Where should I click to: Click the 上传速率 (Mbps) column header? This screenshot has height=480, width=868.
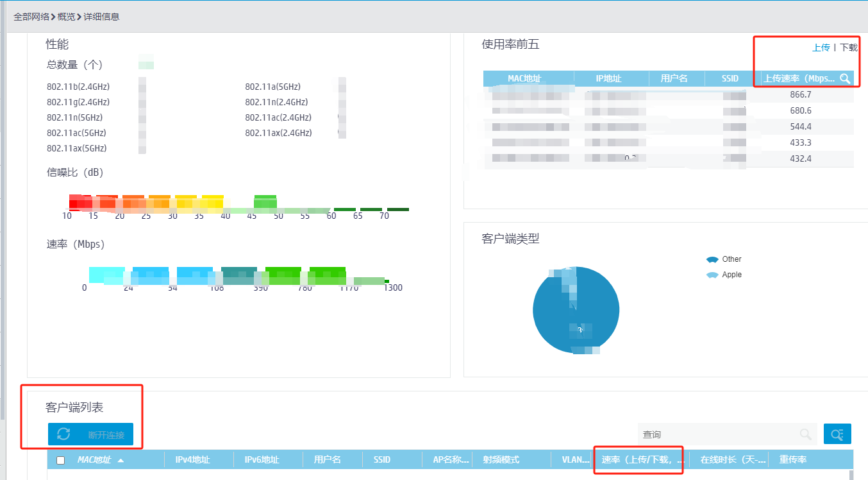[799, 78]
